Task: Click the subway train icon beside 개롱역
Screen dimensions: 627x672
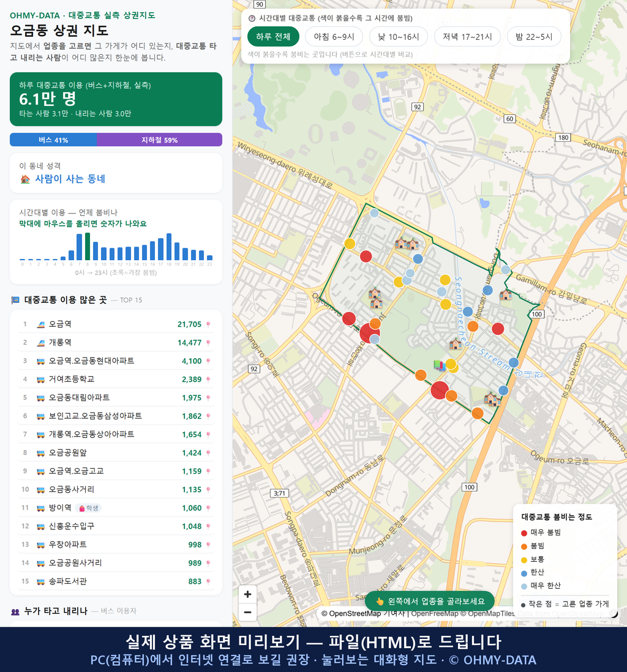Action: coord(41,343)
